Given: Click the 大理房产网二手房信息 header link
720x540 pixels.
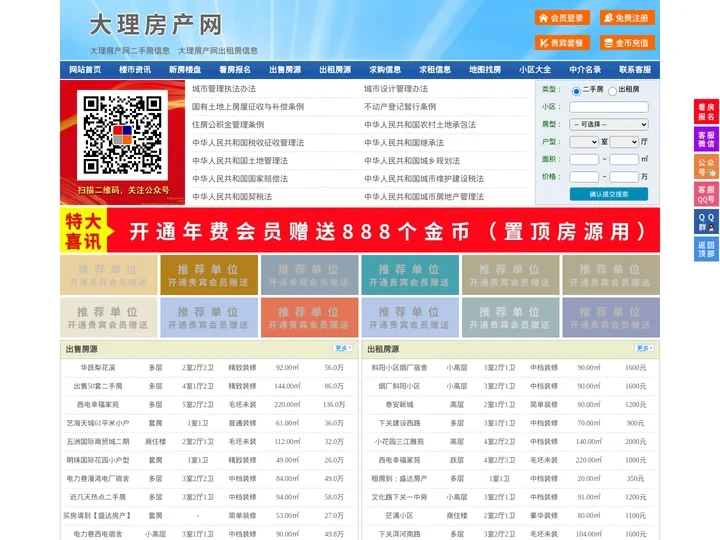Looking at the screenshot, I should click(130, 51).
